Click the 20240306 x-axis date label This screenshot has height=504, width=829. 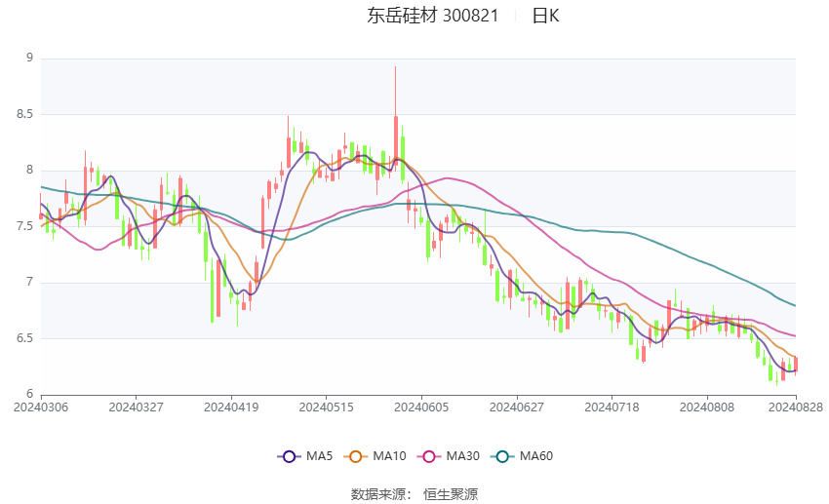(41, 407)
